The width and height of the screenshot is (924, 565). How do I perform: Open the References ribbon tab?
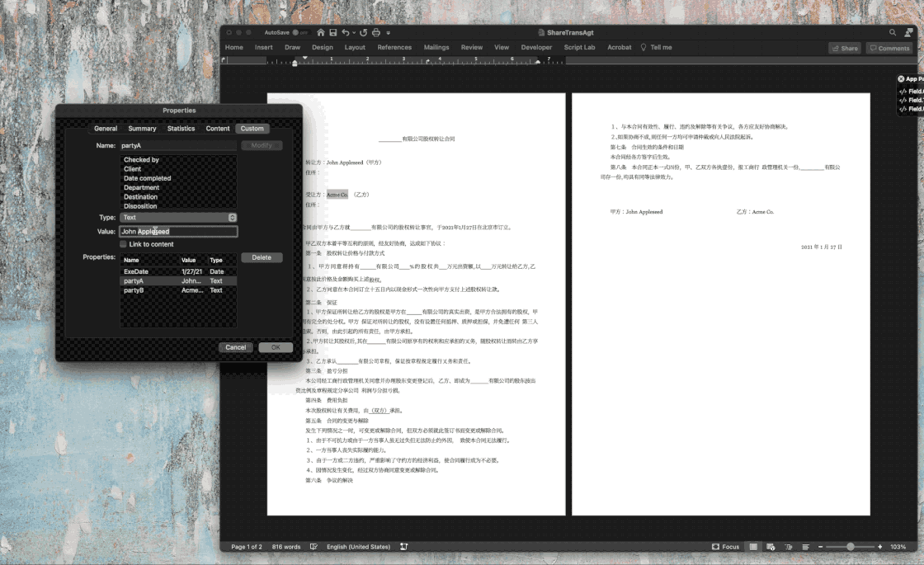394,47
